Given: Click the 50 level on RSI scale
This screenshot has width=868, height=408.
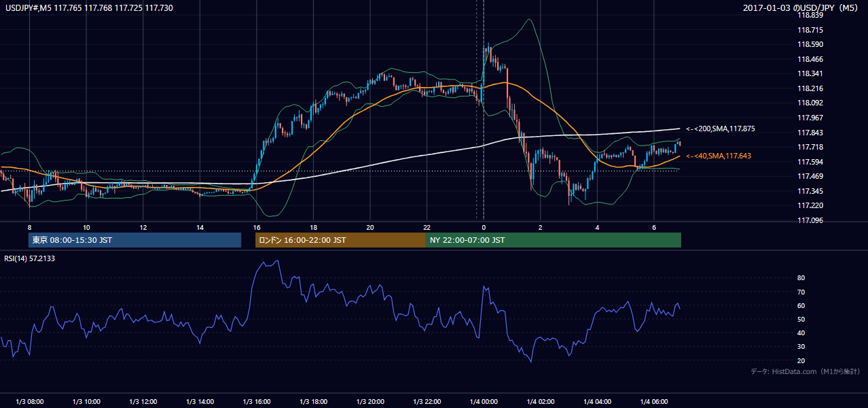Looking at the screenshot, I should [x=801, y=319].
